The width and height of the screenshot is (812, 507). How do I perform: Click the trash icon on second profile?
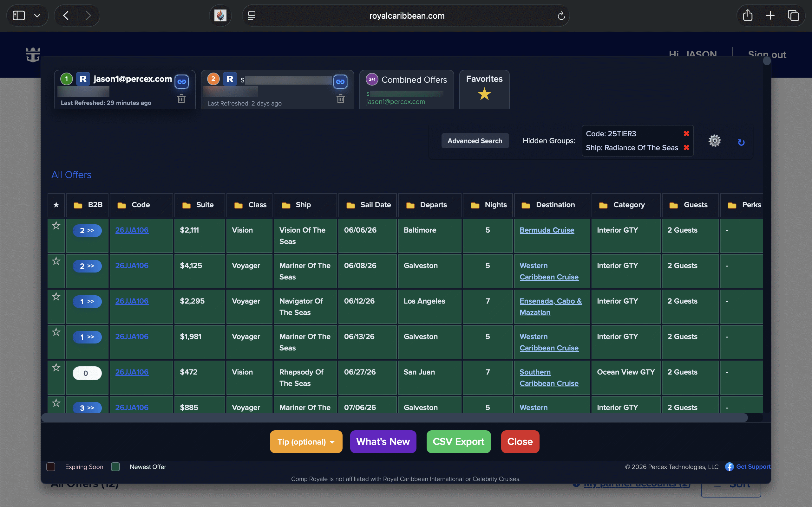point(341,99)
